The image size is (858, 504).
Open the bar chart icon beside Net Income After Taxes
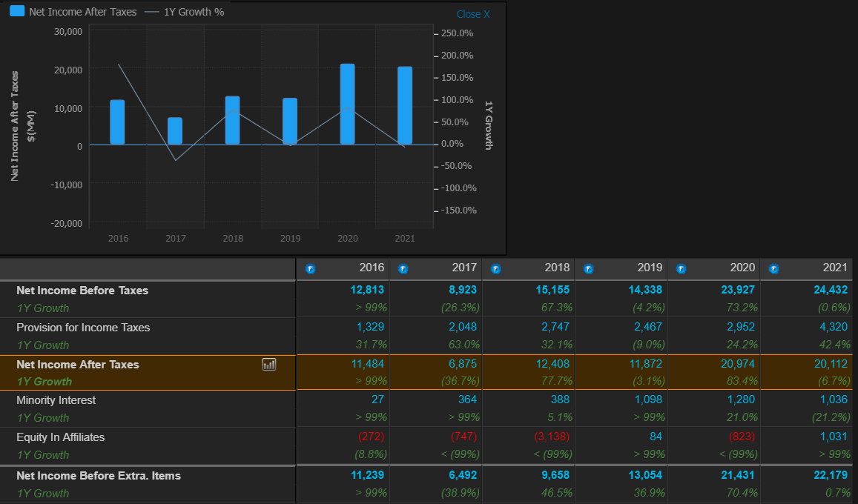coord(268,365)
